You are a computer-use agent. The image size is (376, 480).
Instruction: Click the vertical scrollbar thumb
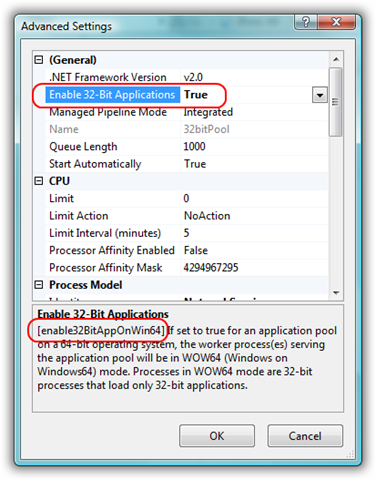coord(336,102)
